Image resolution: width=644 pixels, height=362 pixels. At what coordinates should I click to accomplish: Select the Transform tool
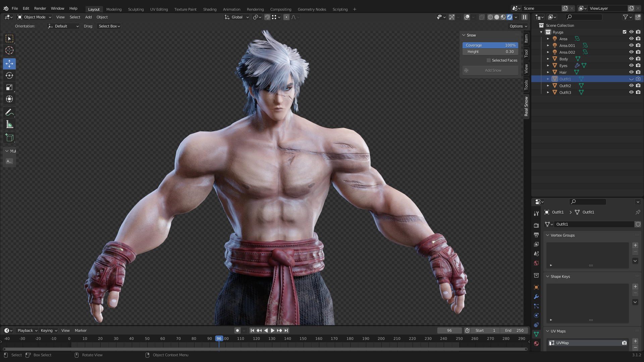click(x=9, y=99)
